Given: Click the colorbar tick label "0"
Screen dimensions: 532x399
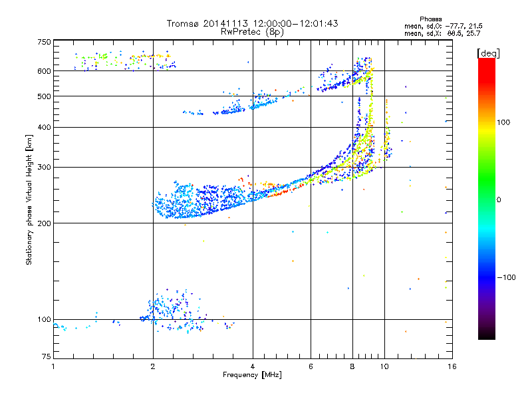Looking at the screenshot, I should (499, 200).
